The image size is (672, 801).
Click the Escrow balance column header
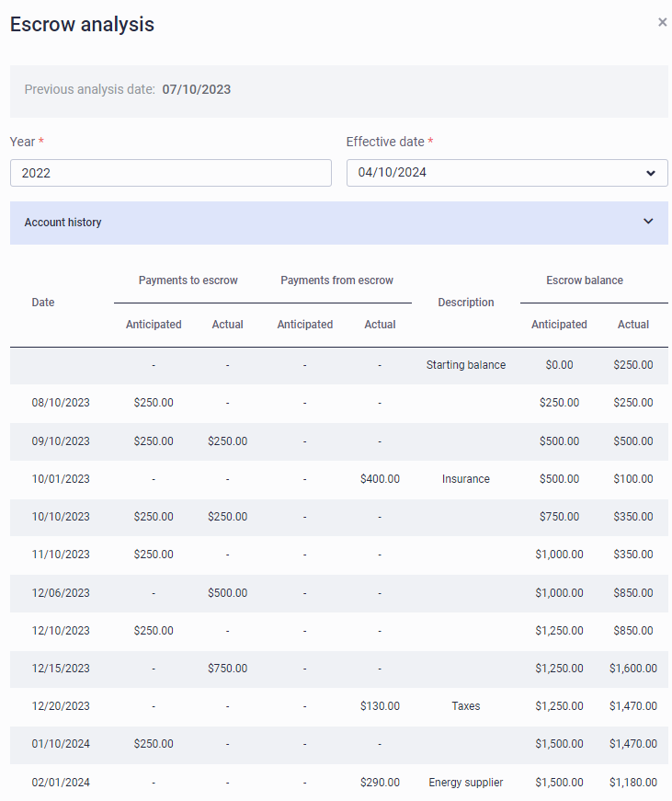pyautogui.click(x=585, y=280)
